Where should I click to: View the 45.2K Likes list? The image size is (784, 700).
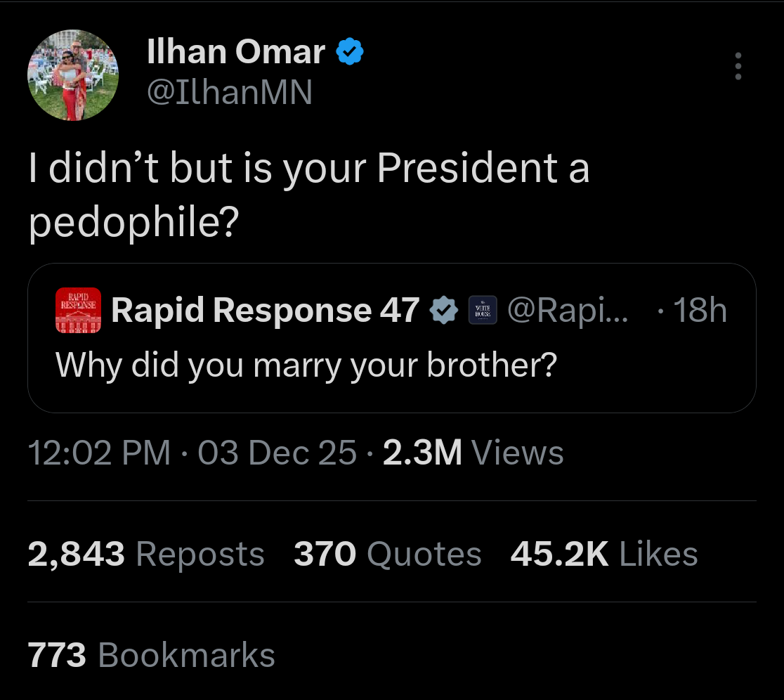(x=604, y=555)
